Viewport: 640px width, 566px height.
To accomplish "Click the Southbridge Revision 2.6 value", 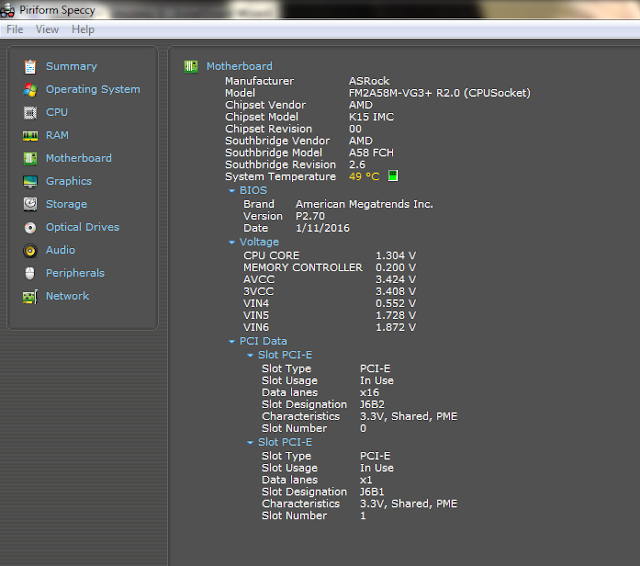I will tap(357, 164).
